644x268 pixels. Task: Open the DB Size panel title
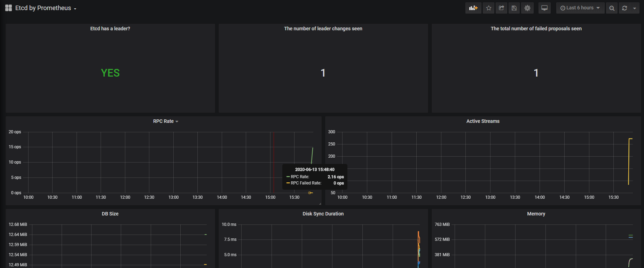tap(110, 214)
